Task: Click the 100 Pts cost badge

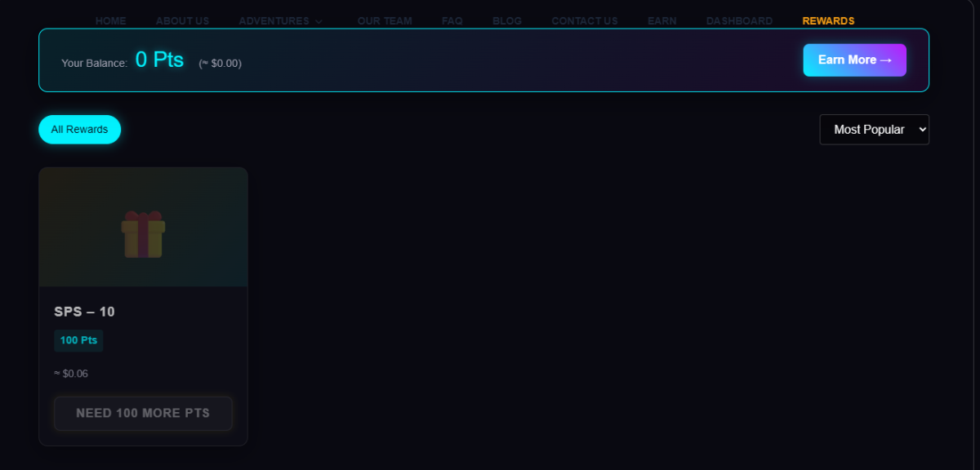Action: [x=78, y=340]
